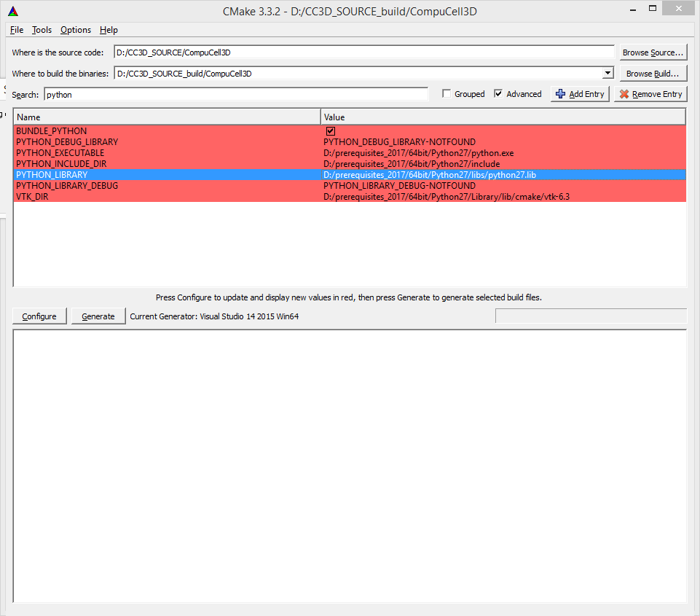Click the red X Remove Entry icon
Viewport: 700px width, 616px height.
[x=624, y=94]
